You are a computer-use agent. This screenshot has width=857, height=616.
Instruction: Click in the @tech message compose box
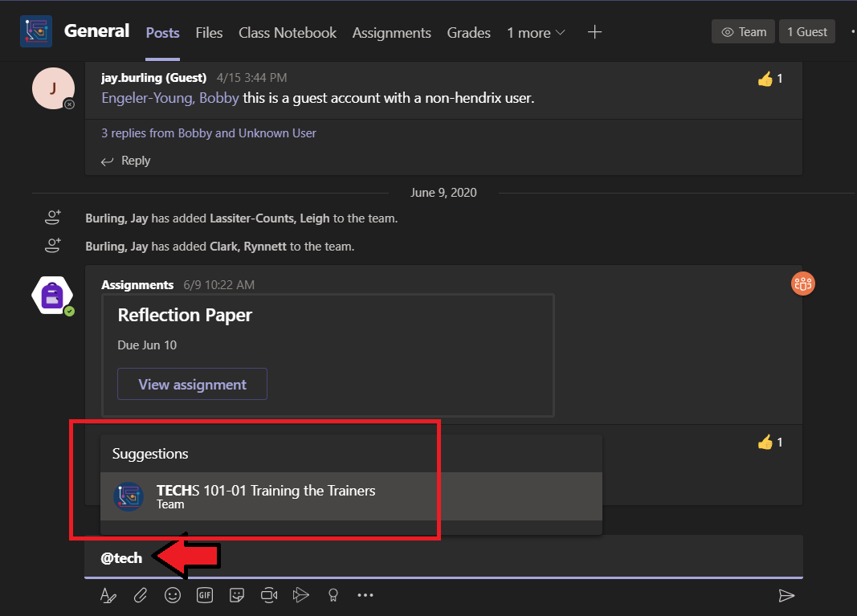tap(443, 557)
